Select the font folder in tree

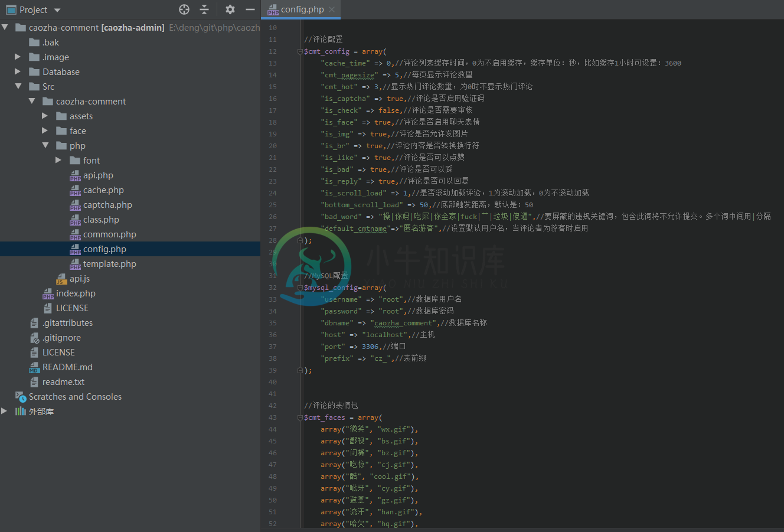coord(92,161)
